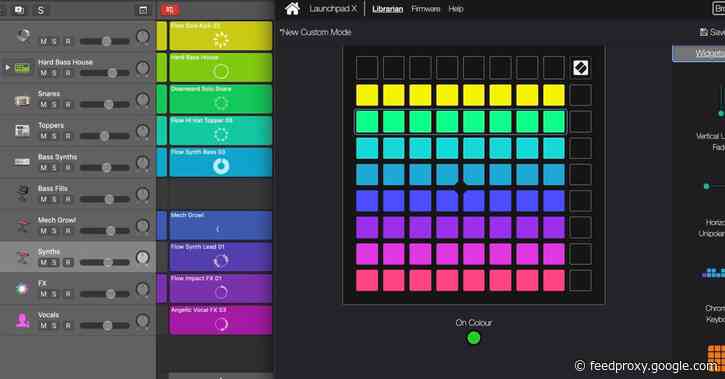Click the square window icon above track knobs
The image size is (725, 379).
(x=143, y=10)
